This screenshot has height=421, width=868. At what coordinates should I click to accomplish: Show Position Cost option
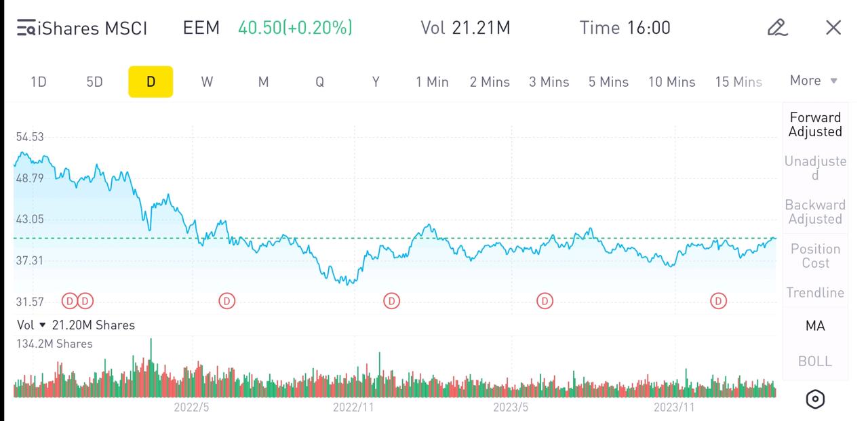(x=814, y=256)
